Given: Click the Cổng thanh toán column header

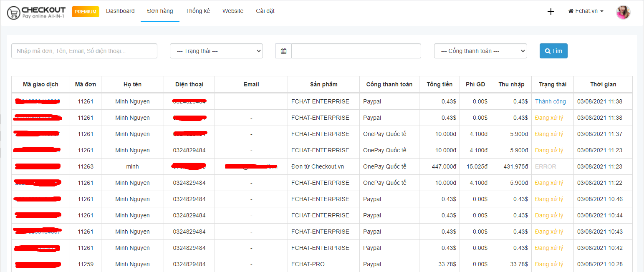Looking at the screenshot, I should [389, 84].
